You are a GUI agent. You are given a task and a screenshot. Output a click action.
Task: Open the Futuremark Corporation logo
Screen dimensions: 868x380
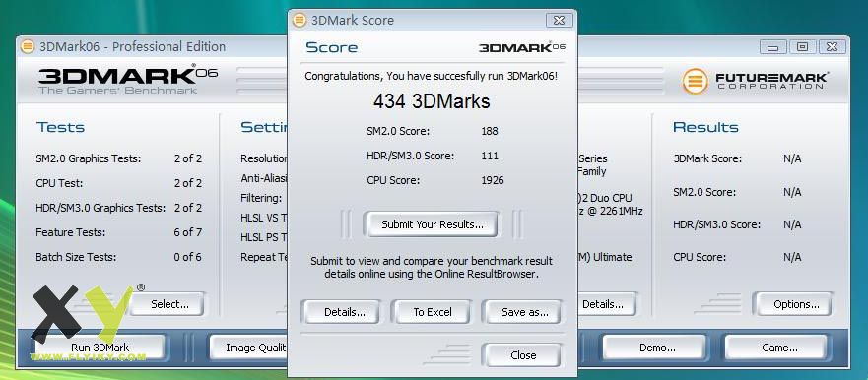[x=755, y=82]
